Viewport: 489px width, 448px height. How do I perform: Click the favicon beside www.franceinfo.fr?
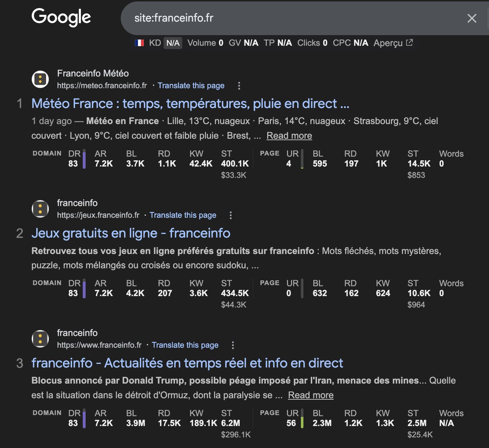click(x=40, y=339)
